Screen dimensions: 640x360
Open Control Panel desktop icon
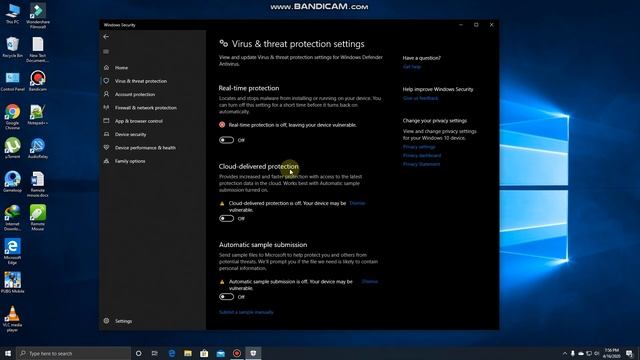(12, 81)
